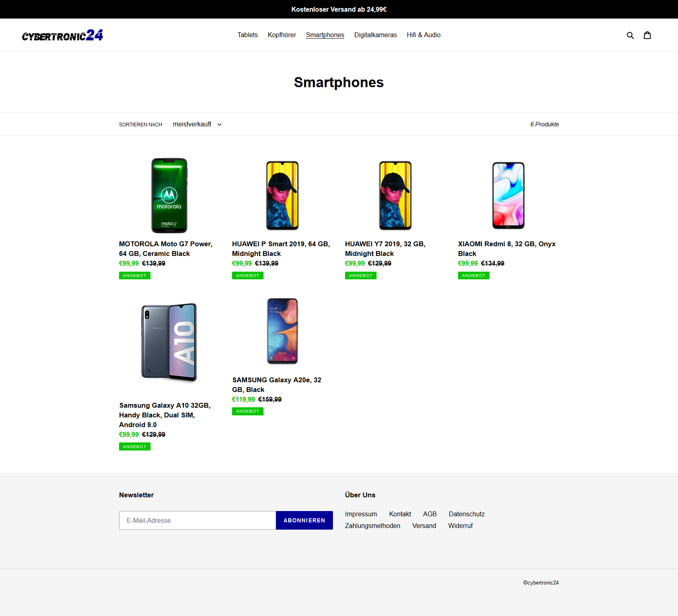678x616 pixels.
Task: Expand the 'meistverkauft' sort dropdown
Action: 197,124
